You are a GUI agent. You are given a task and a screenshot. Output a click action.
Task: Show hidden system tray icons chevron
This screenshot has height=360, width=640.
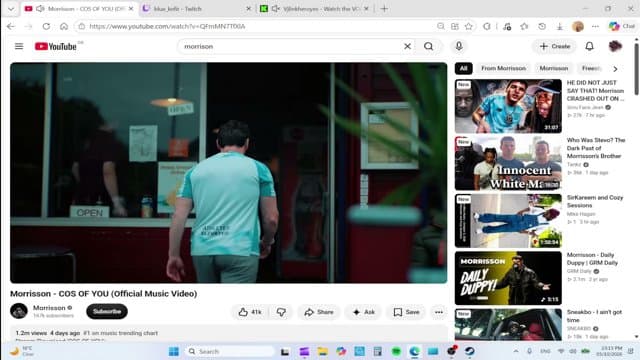click(x=516, y=351)
